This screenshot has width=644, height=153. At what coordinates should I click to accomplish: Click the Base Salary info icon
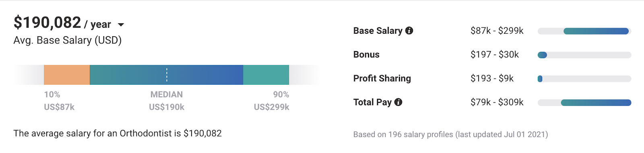pyautogui.click(x=409, y=31)
